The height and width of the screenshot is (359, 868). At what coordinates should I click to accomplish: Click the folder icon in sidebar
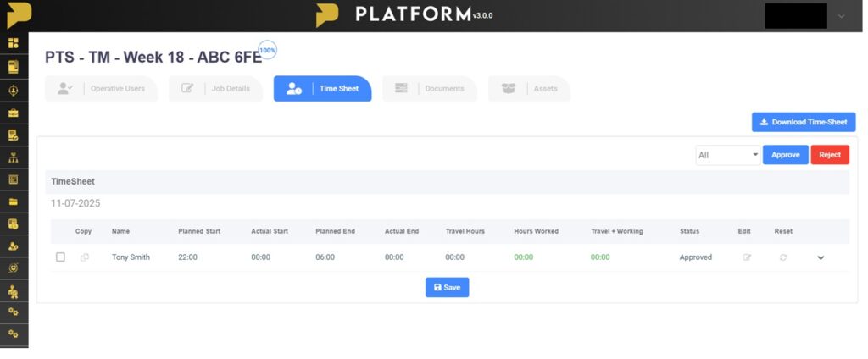(14, 202)
